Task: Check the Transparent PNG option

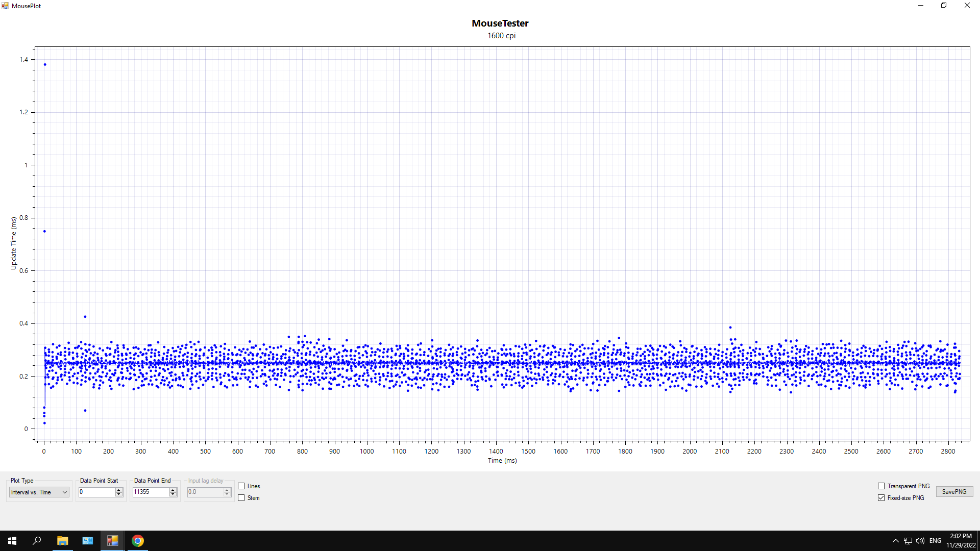Action: coord(881,486)
